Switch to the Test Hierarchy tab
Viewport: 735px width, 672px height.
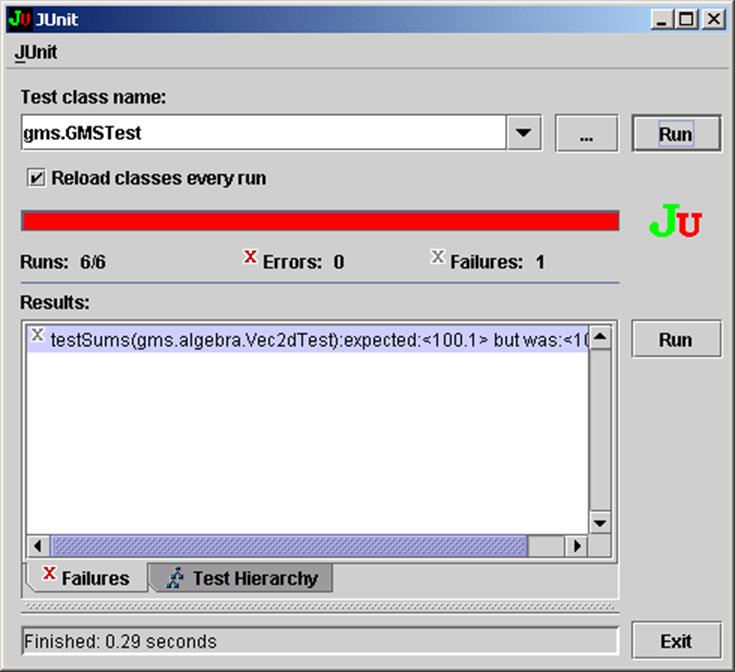(x=241, y=578)
